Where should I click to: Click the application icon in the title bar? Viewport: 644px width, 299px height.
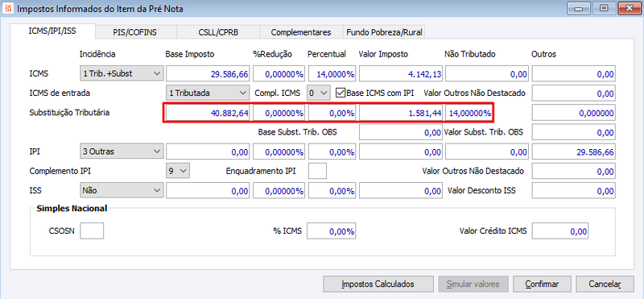(8, 8)
